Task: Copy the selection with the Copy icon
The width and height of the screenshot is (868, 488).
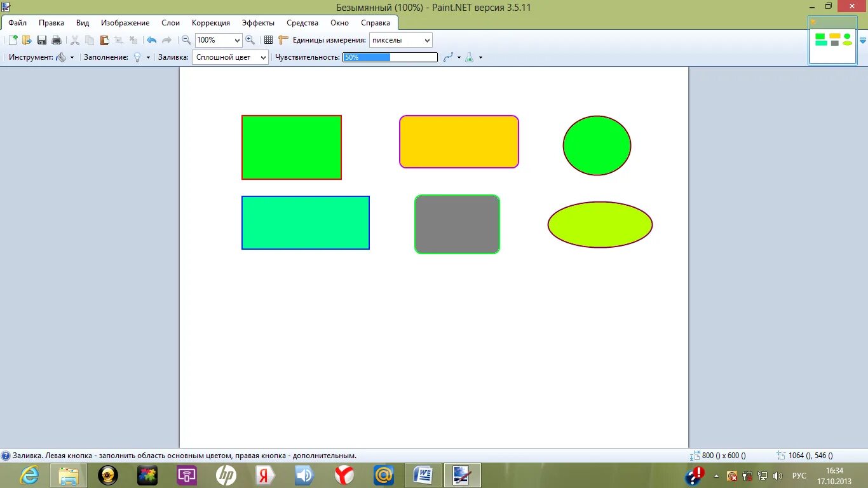Action: click(90, 40)
